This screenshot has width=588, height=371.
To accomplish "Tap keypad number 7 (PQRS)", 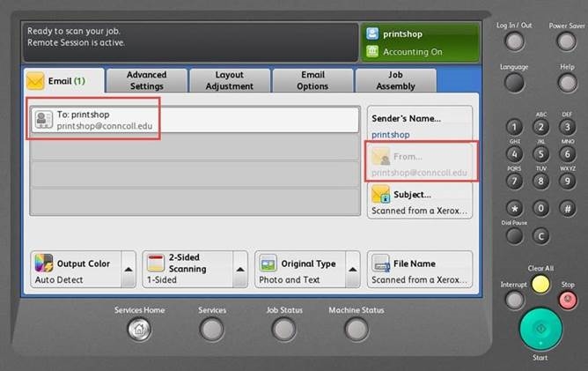I will tap(514, 182).
